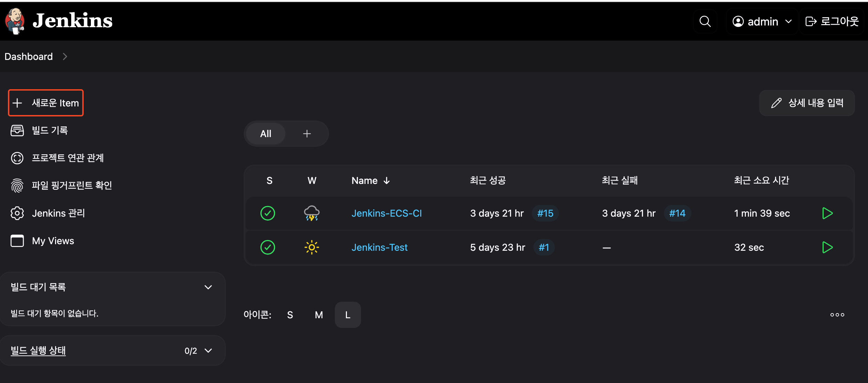Add a new view with plus tab
This screenshot has width=868, height=383.
tap(307, 134)
